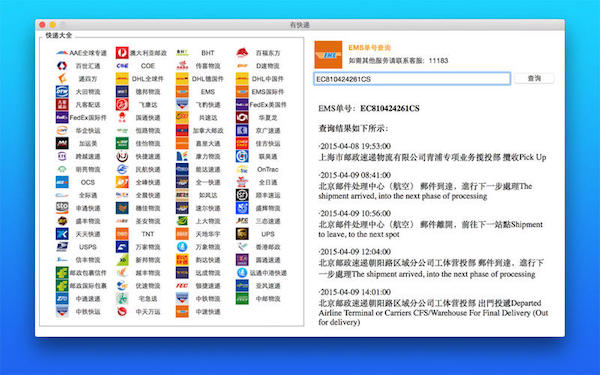Select the USPS eagle logo
Viewport: 600px width, 375px height.
pyautogui.click(x=62, y=247)
